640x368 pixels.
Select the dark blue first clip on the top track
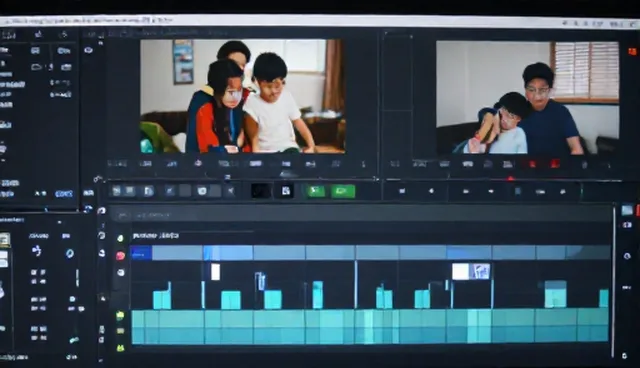click(x=141, y=253)
